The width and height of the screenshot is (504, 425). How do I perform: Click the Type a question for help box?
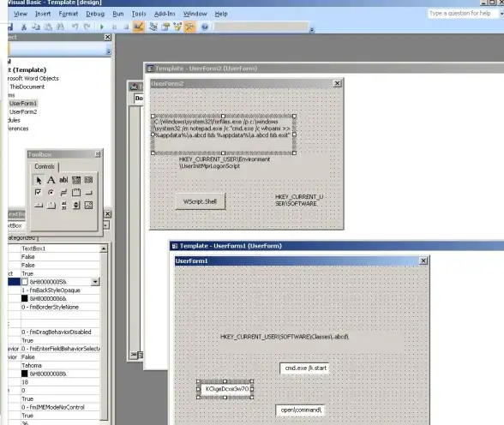(463, 14)
